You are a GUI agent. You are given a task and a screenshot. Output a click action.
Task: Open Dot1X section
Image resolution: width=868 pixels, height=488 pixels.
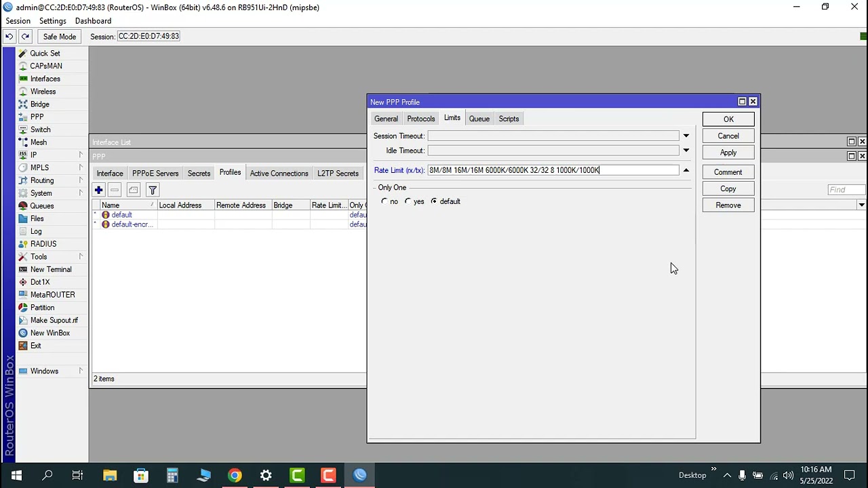pyautogui.click(x=39, y=282)
